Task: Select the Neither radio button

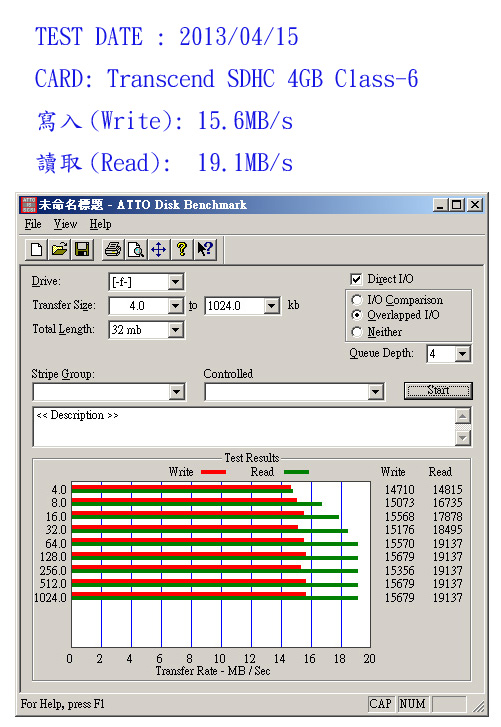Action: (356, 332)
